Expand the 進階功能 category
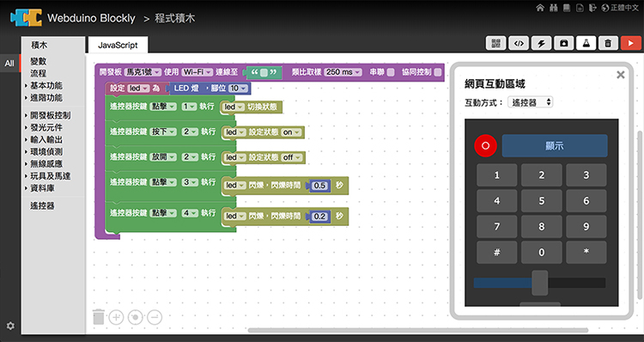Screen dimensions: 644x342 click(46, 97)
